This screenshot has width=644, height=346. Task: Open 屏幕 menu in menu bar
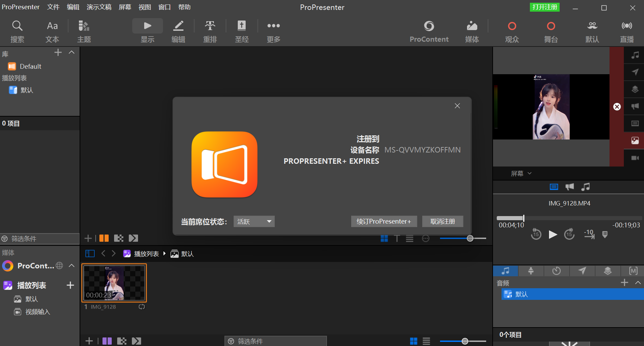[125, 7]
